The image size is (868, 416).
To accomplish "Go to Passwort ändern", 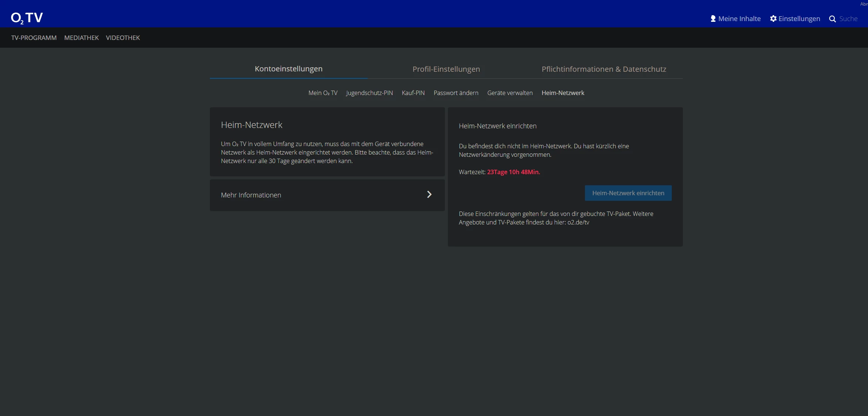I will point(456,93).
